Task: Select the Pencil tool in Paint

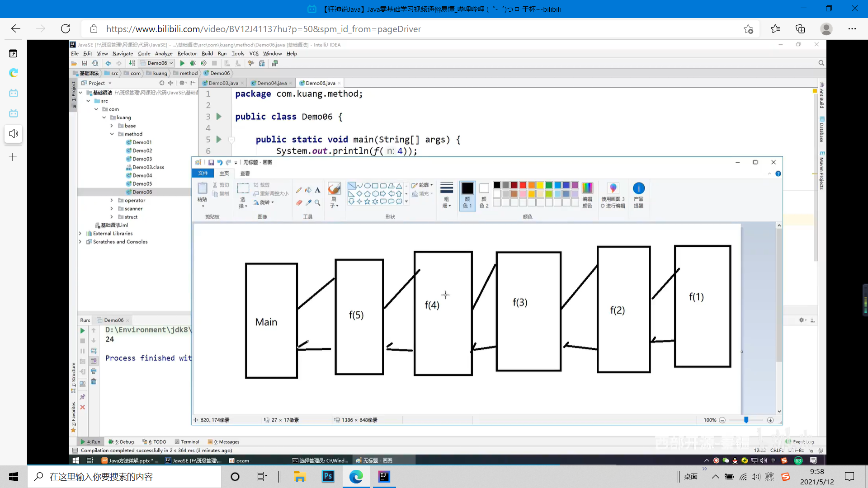Action: click(299, 190)
